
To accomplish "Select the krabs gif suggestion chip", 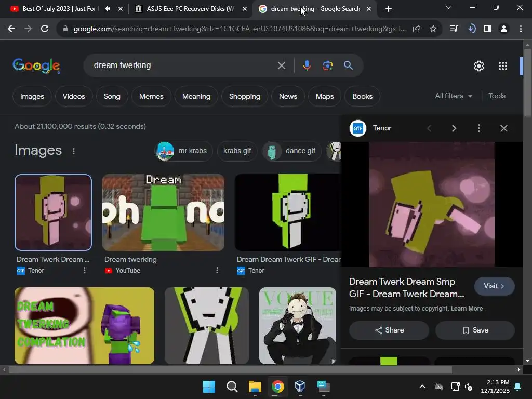I will 237,151.
